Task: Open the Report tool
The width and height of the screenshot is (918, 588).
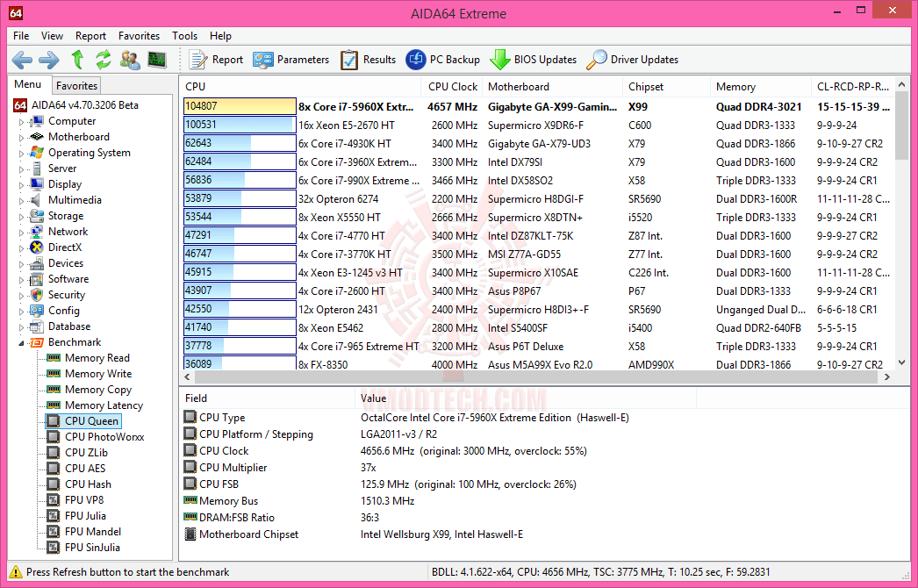Action: pos(216,59)
